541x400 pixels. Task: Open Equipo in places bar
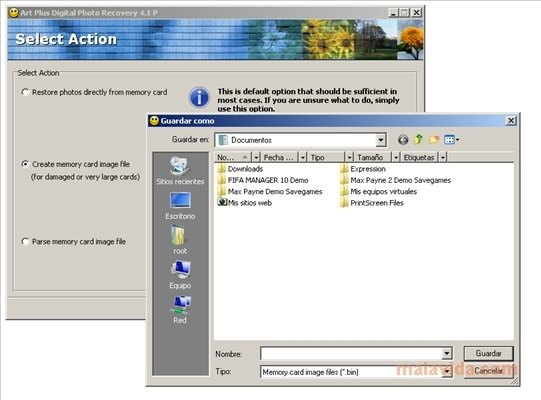[180, 275]
